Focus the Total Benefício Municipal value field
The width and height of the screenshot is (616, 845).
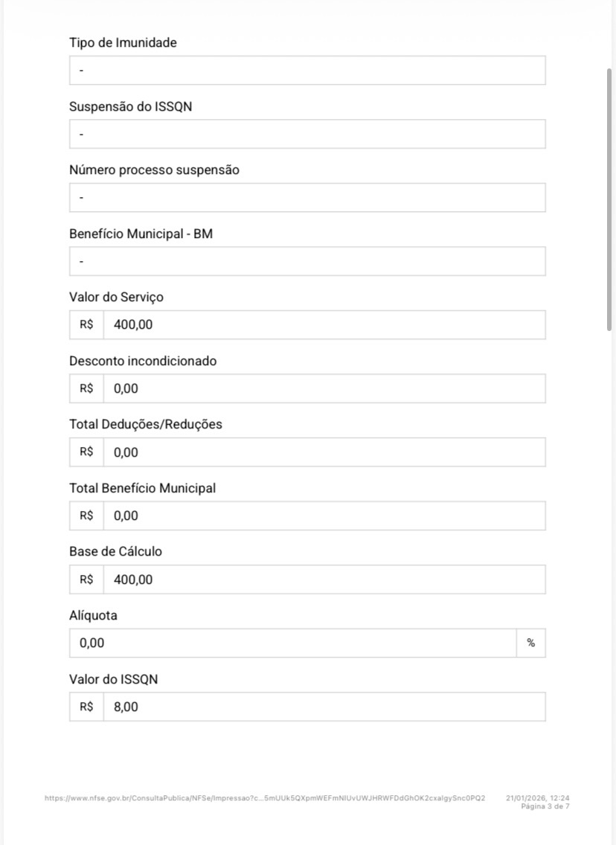[324, 515]
